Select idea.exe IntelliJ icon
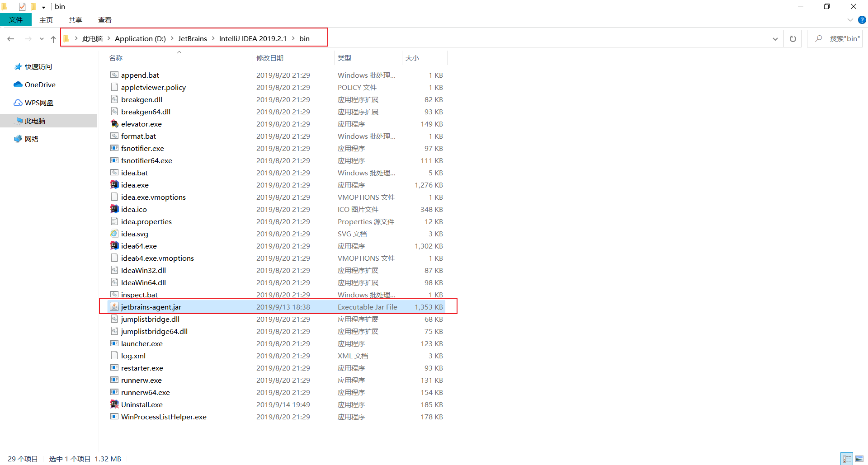The width and height of the screenshot is (868, 465). pyautogui.click(x=114, y=184)
